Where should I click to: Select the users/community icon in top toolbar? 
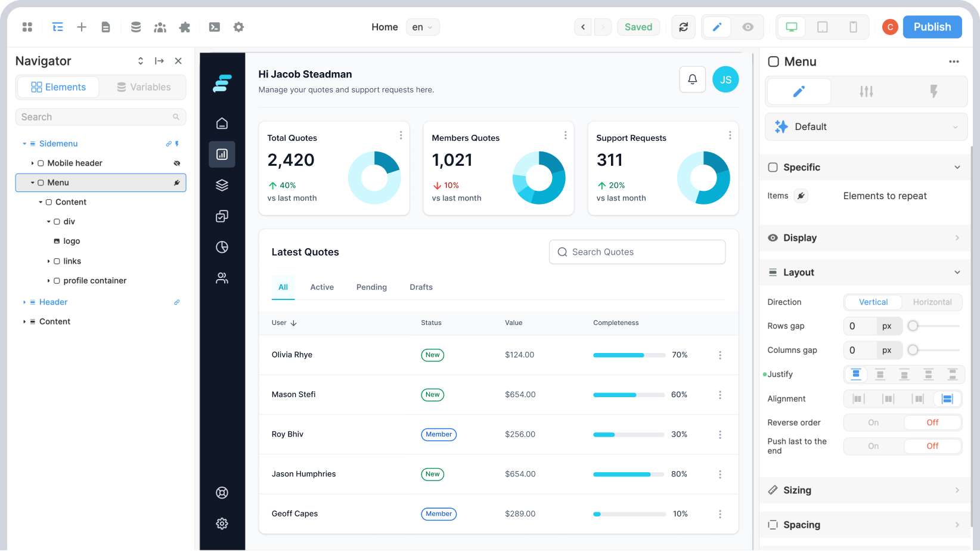pos(160,27)
